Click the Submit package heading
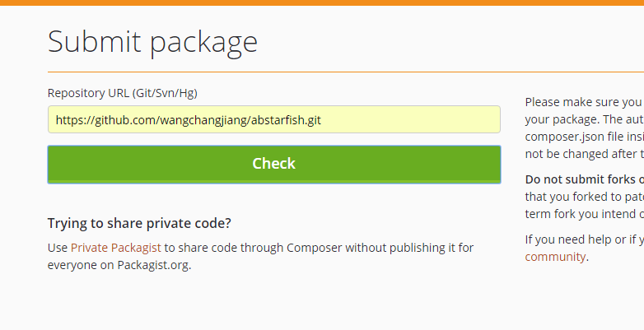The width and height of the screenshot is (644, 330). point(152,42)
